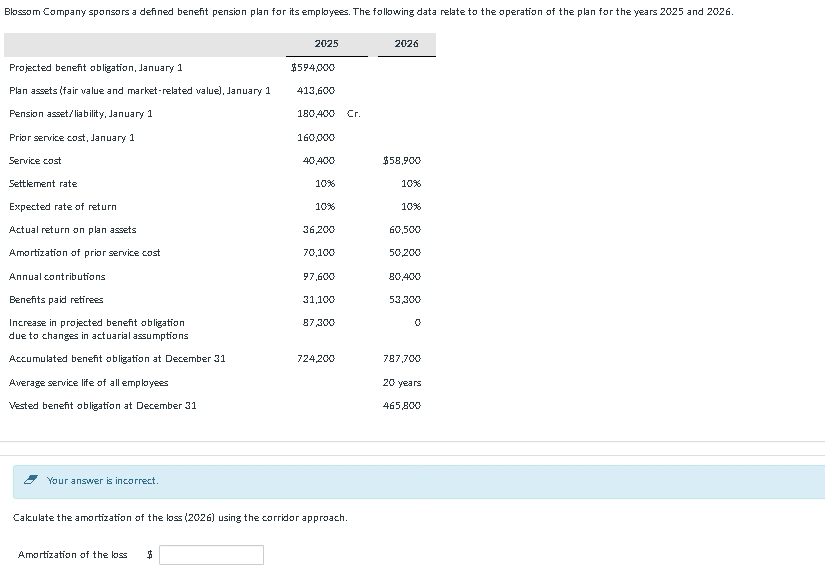Select the 'Your answer is incorrect.' message text

coord(103,480)
